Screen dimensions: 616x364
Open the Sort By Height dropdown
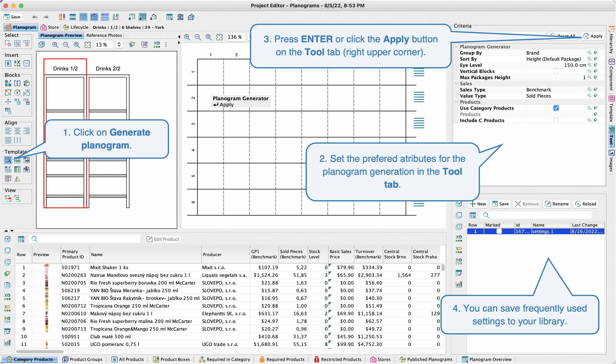[x=556, y=59]
